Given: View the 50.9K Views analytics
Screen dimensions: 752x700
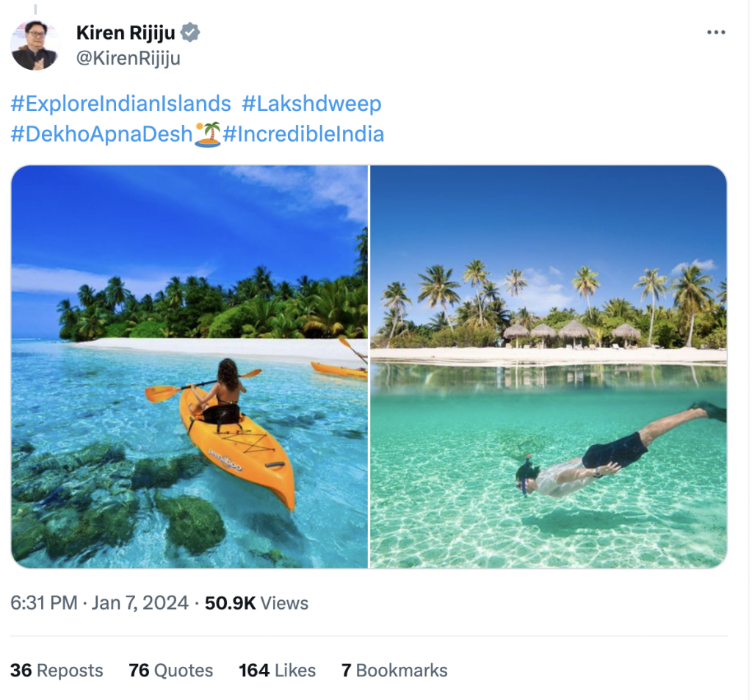Looking at the screenshot, I should [256, 603].
